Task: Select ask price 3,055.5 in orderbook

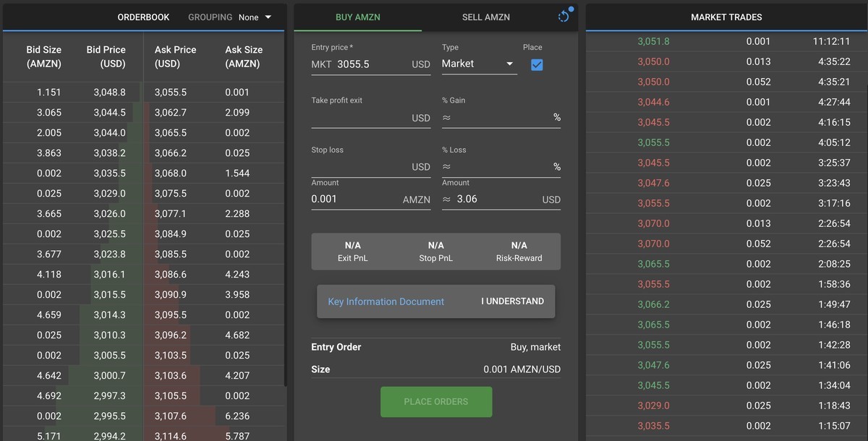Action: (170, 93)
